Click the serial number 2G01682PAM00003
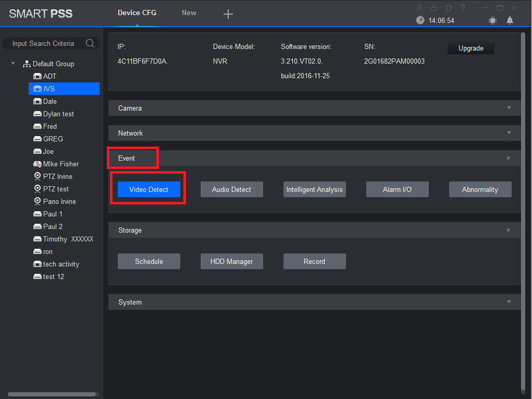Screen dimensions: 532x399 click(x=394, y=61)
